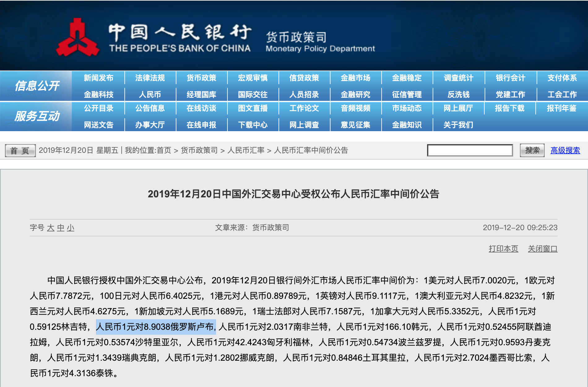588x387 pixels.
Task: Open 意见征集 menu item
Action: tap(355, 125)
